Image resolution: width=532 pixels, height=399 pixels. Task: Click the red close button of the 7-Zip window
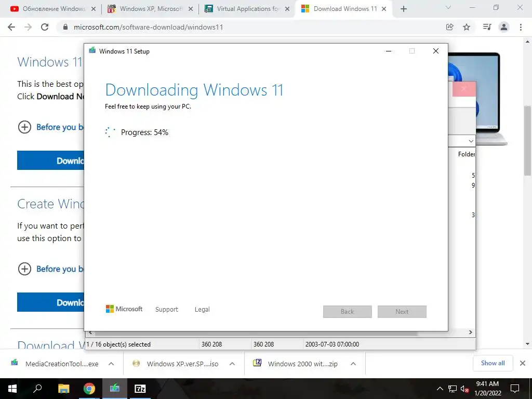[464, 89]
